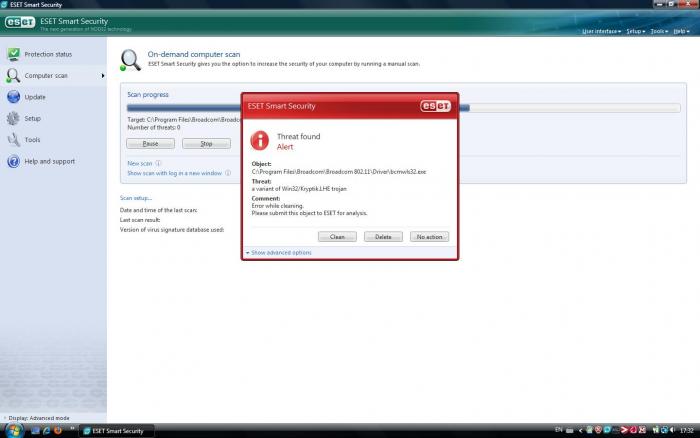700x438 pixels.
Task: Open the Setup gear icon in sidebar
Action: click(x=13, y=118)
